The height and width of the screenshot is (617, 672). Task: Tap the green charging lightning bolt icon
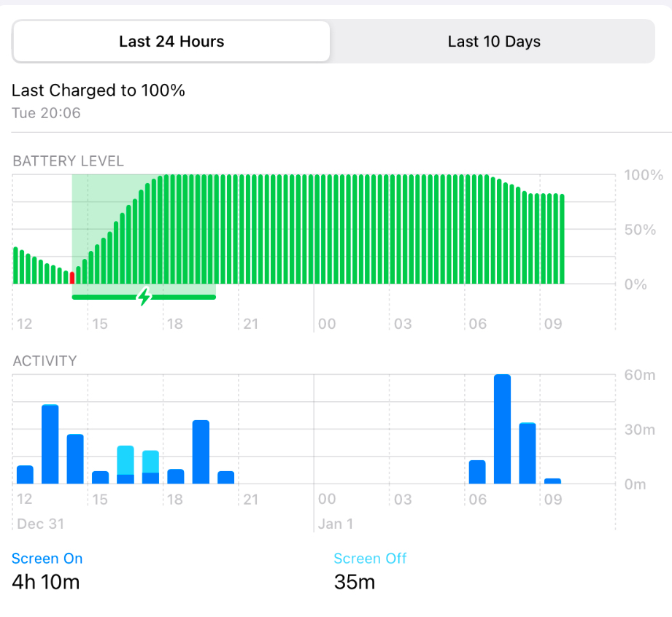coord(144,296)
